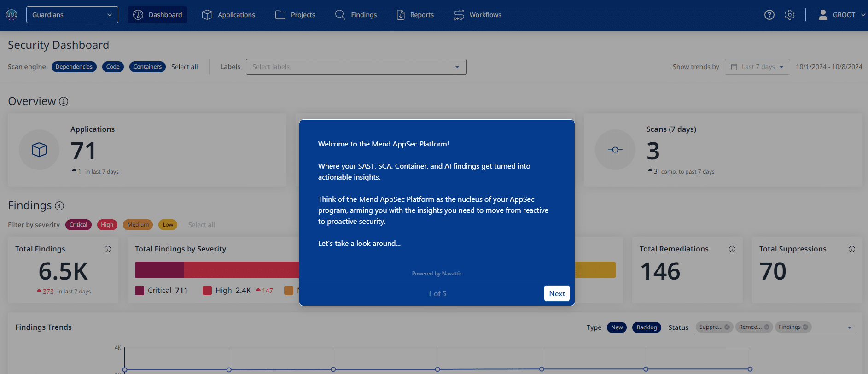Toggle the Medium severity filter
Screen dimensions: 868x374
(x=138, y=225)
